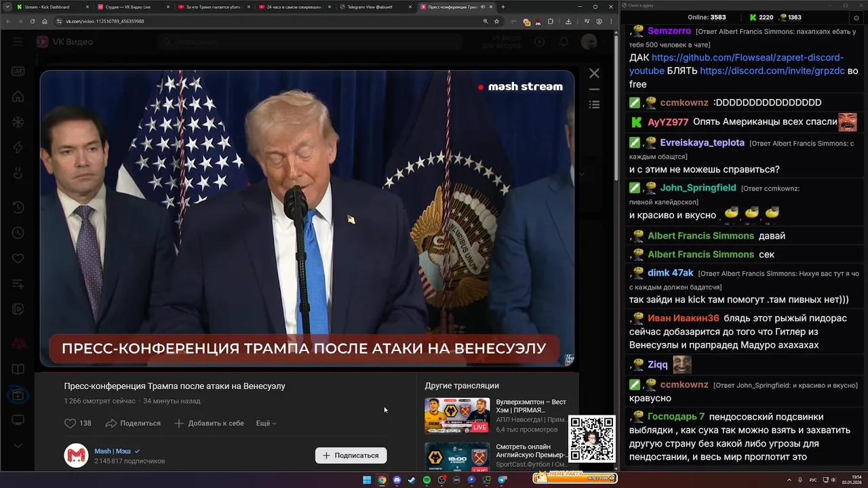The image size is (868, 488).
Task: Open the VK sidebar Live section icon
Action: coord(18,70)
